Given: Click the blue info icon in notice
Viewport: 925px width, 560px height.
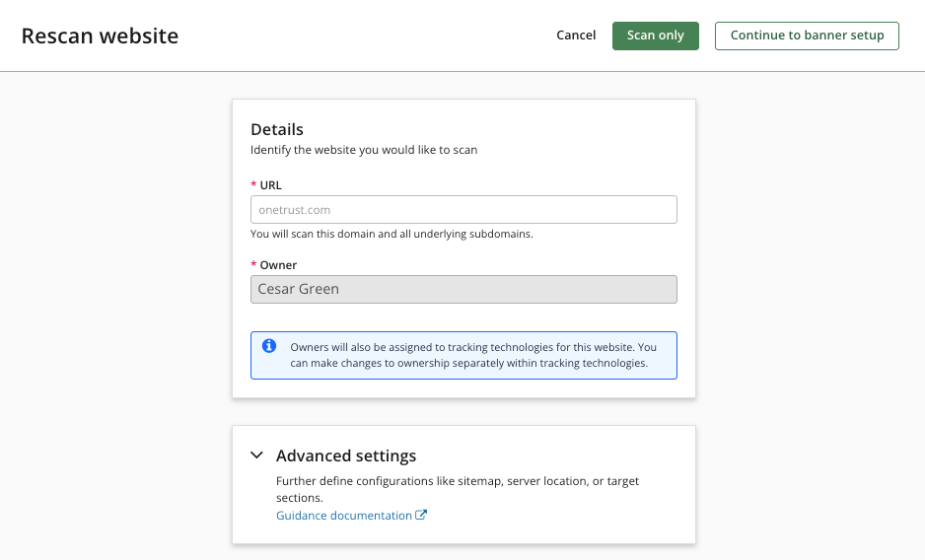Looking at the screenshot, I should [269, 346].
